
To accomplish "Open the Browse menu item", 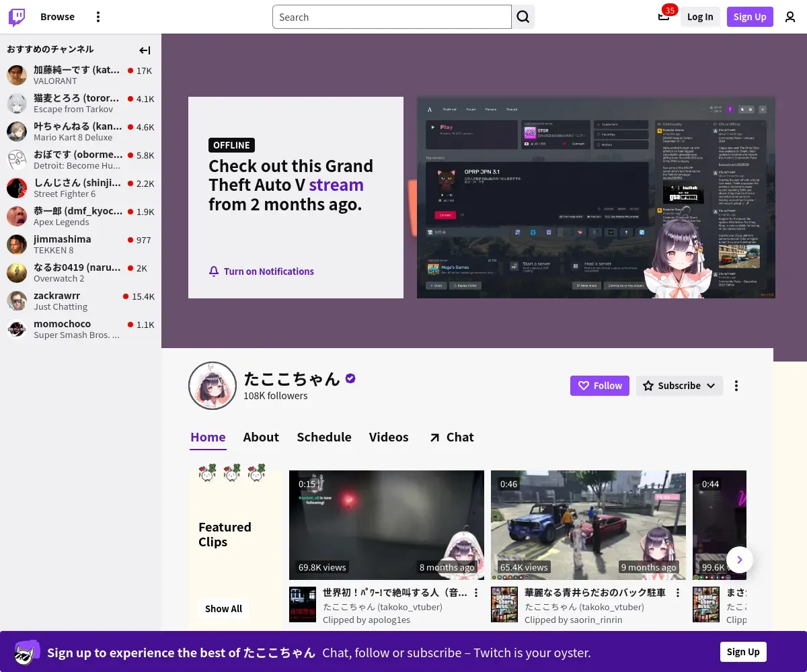I will tap(57, 17).
